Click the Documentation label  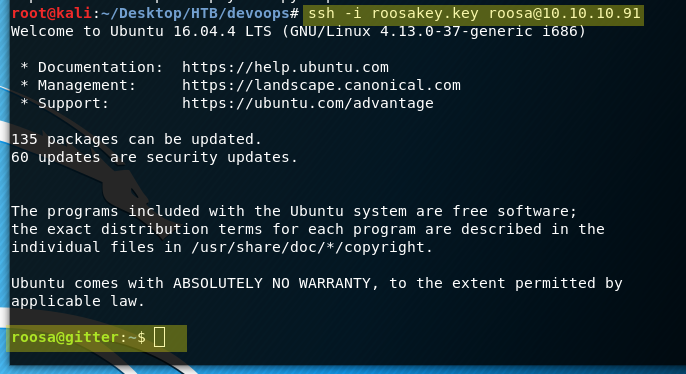[100, 67]
